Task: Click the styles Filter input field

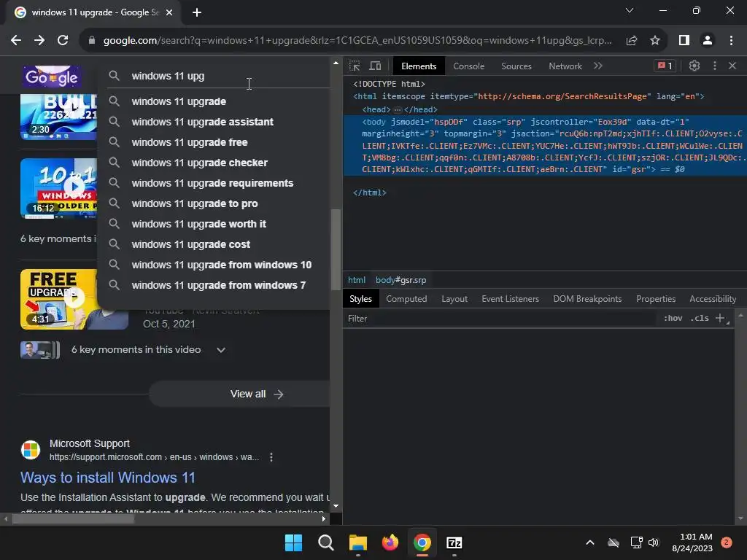Action: point(500,319)
